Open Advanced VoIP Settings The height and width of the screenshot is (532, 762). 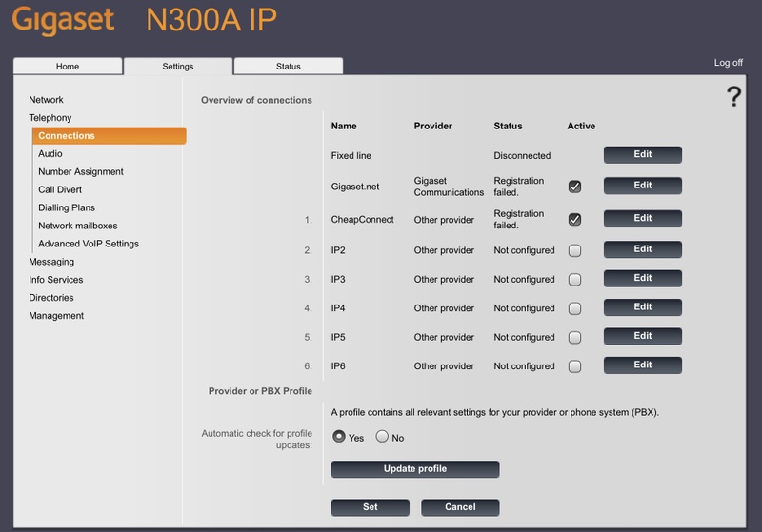pyautogui.click(x=89, y=244)
